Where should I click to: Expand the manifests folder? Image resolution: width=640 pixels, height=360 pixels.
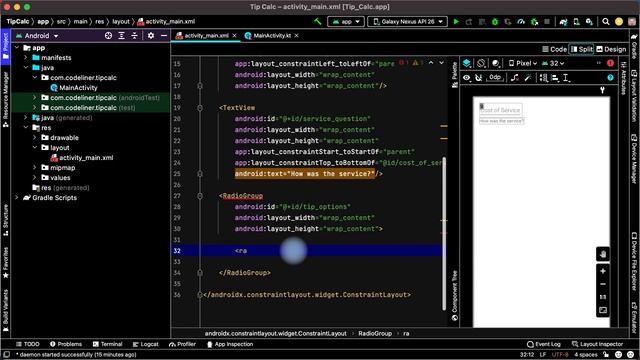pyautogui.click(x=26, y=58)
